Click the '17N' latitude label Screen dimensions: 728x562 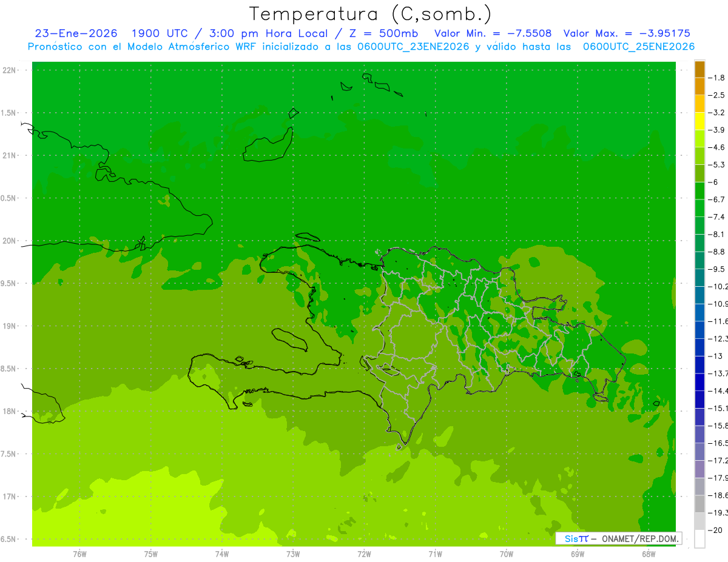point(10,497)
